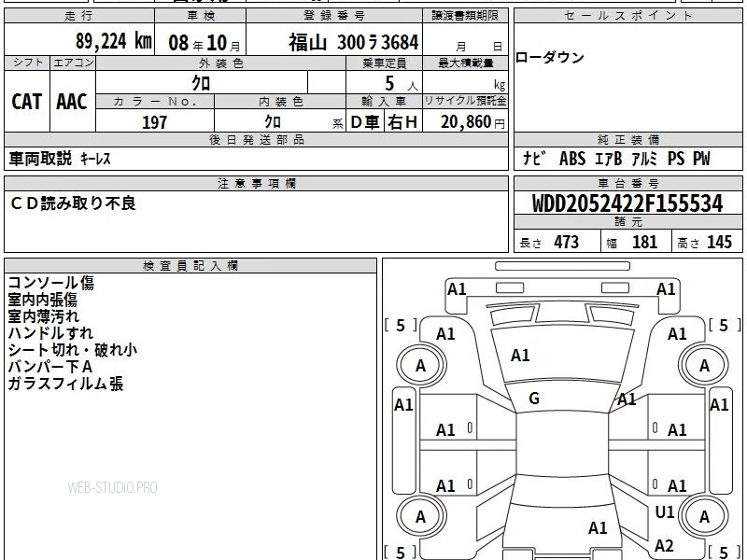747x560 pixels.
Task: Click the A2 mark on the car diagram
Action: (x=664, y=546)
